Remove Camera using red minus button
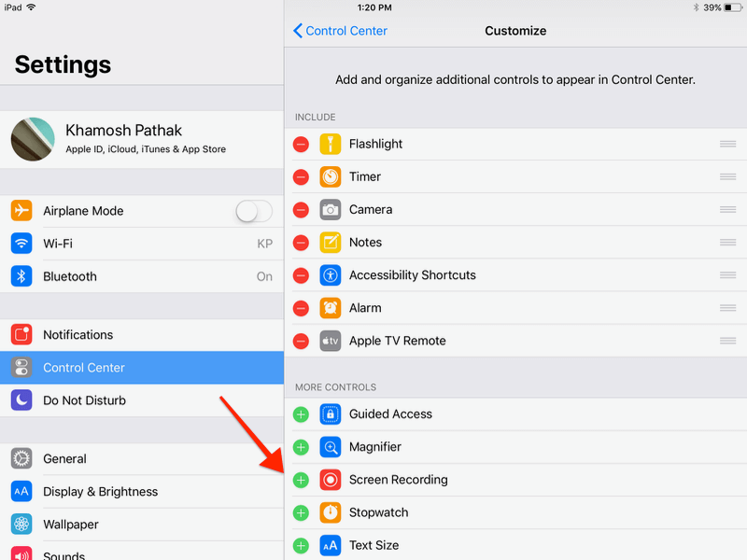The height and width of the screenshot is (560, 747). 301,210
